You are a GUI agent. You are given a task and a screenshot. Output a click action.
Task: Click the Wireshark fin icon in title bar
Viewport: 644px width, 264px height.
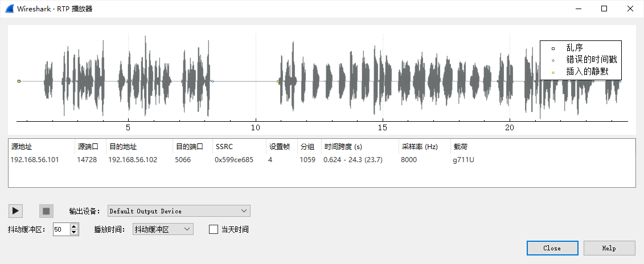(10, 9)
